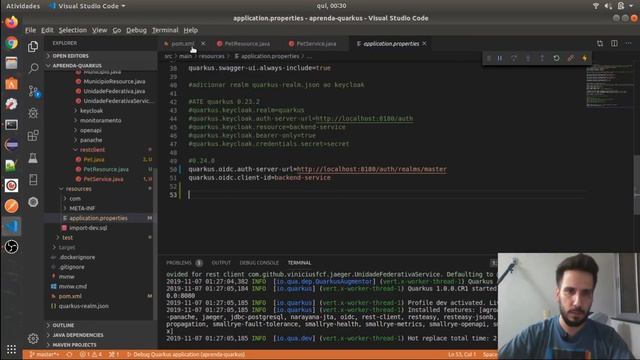Click the Step Out debug button
The image size is (640, 360).
542,58
